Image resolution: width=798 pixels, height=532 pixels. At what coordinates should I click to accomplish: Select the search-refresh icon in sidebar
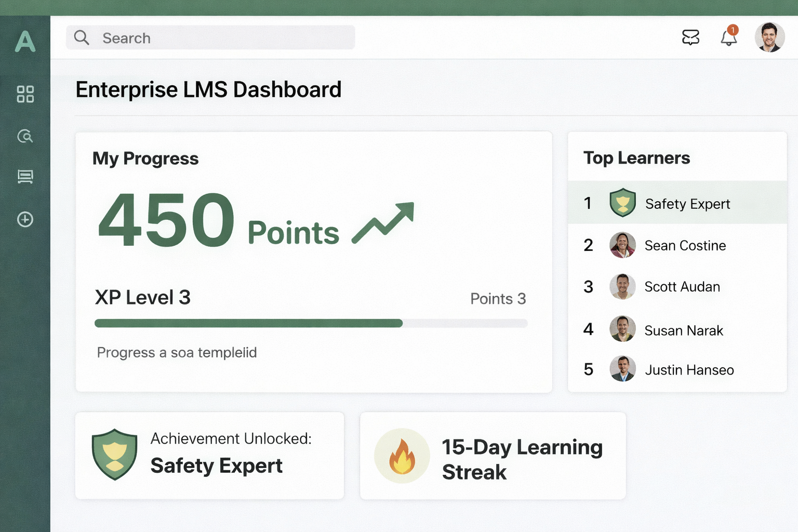(x=25, y=136)
